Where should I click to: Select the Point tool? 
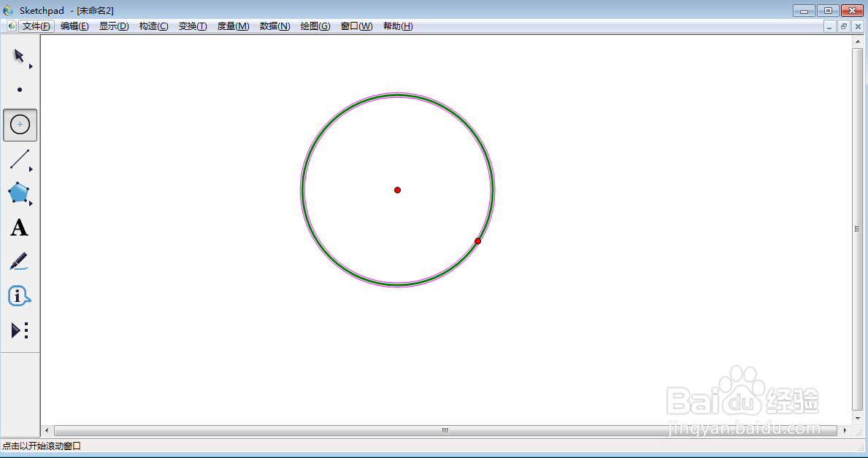point(20,90)
